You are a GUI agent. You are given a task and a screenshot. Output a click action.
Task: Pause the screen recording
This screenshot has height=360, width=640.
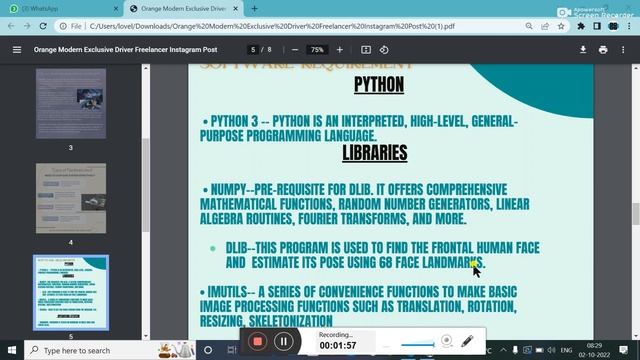pyautogui.click(x=284, y=341)
